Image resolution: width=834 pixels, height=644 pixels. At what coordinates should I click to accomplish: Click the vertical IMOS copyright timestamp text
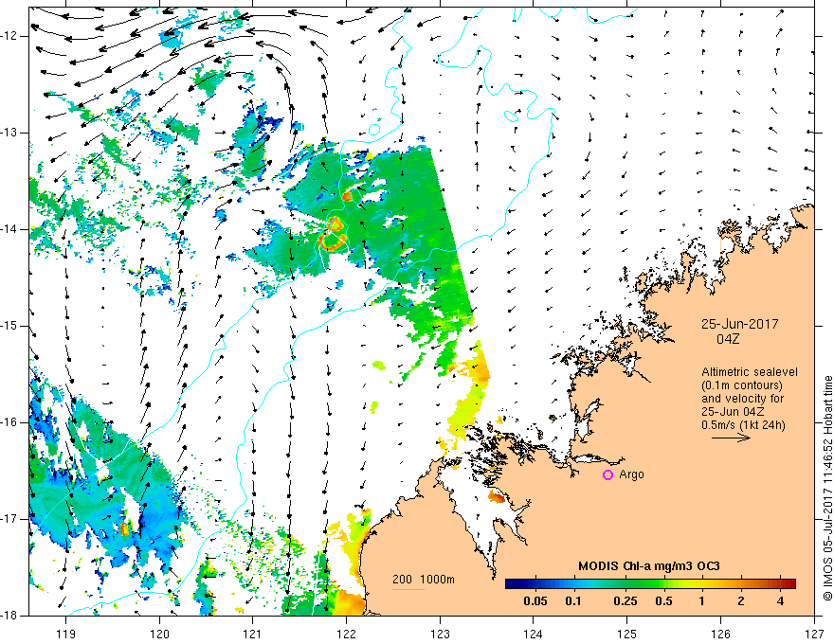tap(827, 488)
